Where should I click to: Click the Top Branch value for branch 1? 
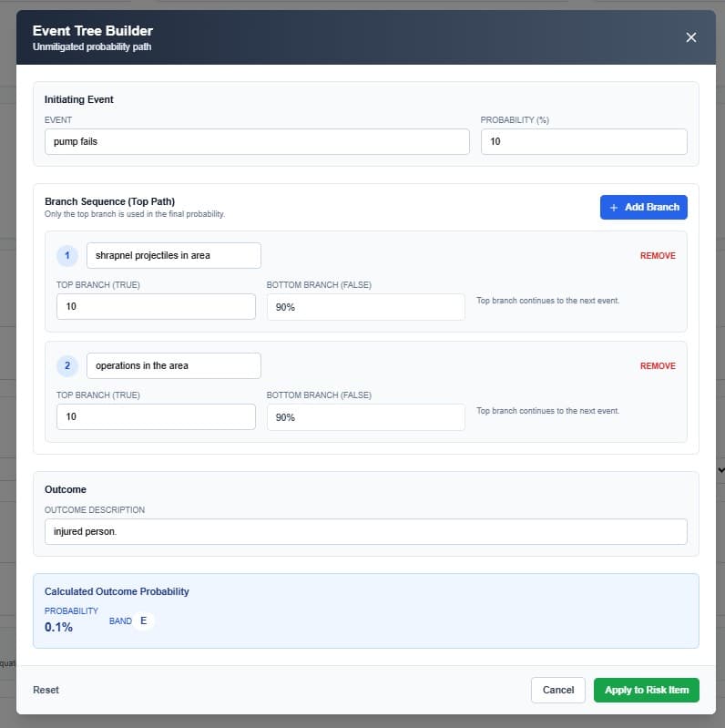click(156, 307)
